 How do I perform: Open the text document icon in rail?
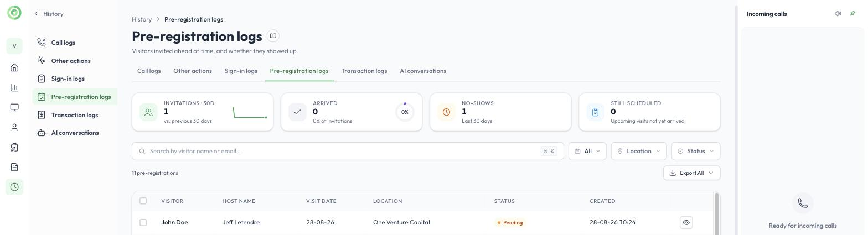(14, 167)
